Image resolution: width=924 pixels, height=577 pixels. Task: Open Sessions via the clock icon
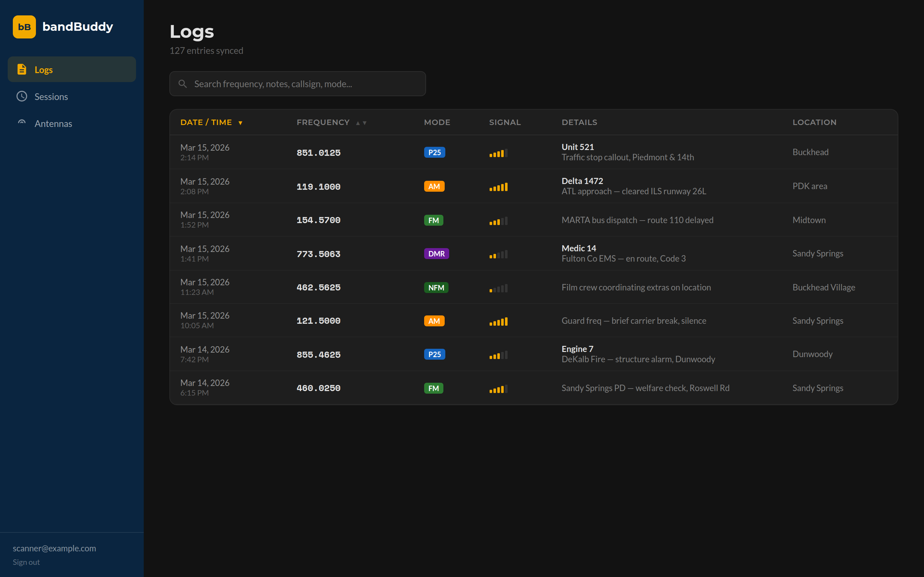coord(22,96)
